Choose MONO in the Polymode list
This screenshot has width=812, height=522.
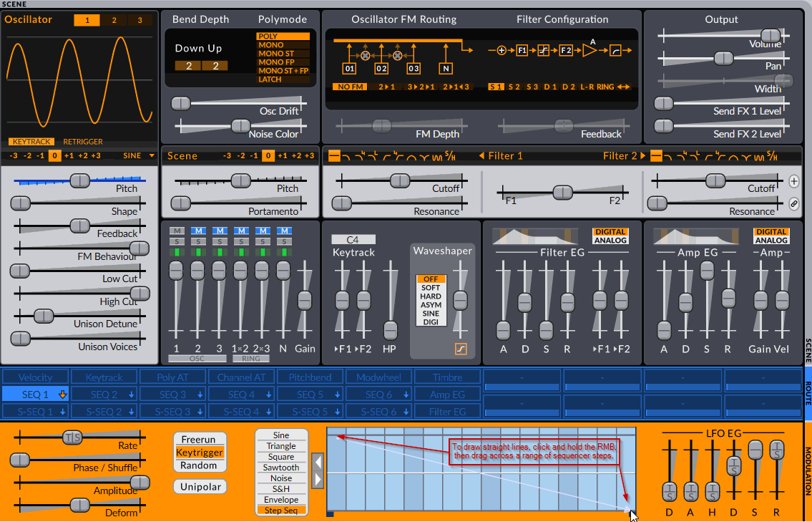point(283,45)
